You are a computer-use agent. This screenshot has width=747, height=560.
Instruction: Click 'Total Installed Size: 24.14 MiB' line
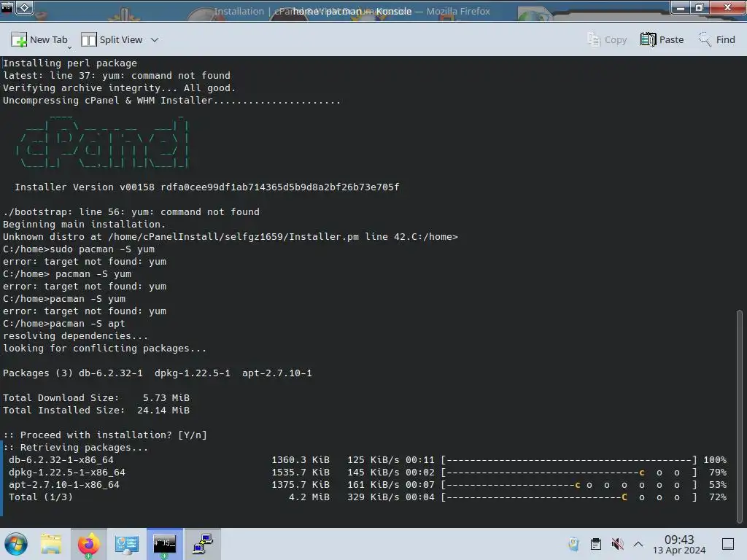[x=96, y=410]
